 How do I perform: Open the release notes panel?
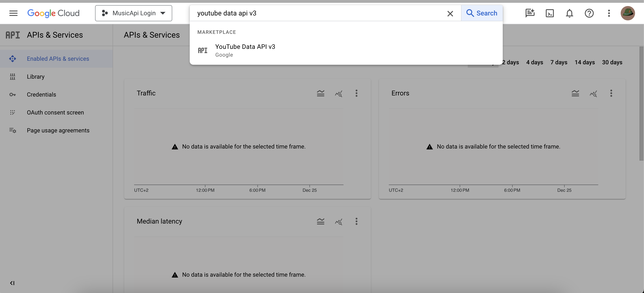pos(530,13)
